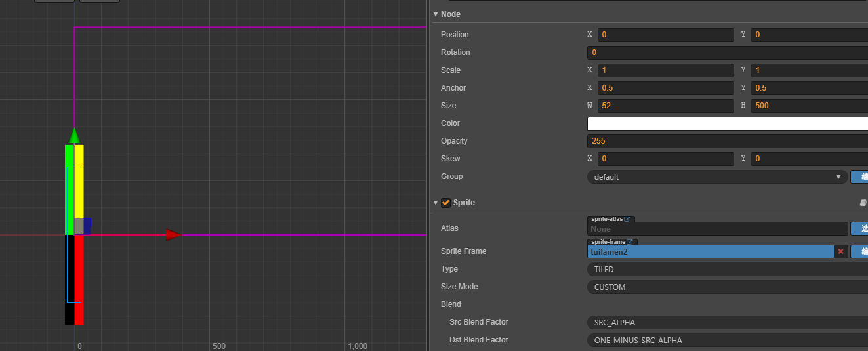The height and width of the screenshot is (351, 868).
Task: Click the blue button beside Group dropdown
Action: click(859, 176)
